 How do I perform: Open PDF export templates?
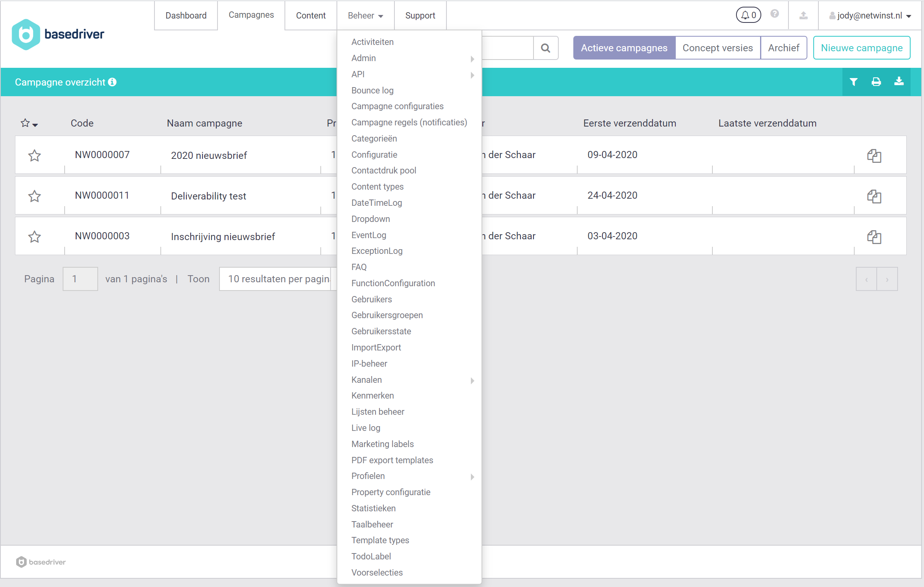[392, 460]
